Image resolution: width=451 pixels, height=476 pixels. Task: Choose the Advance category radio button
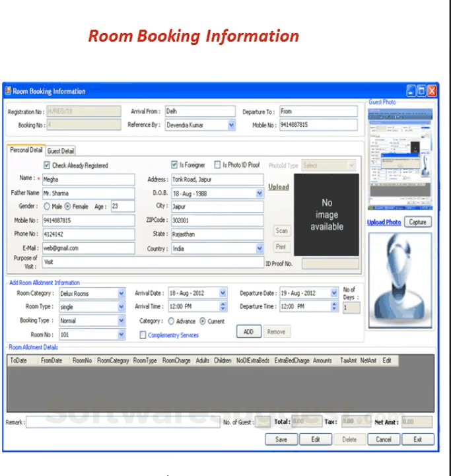171,321
